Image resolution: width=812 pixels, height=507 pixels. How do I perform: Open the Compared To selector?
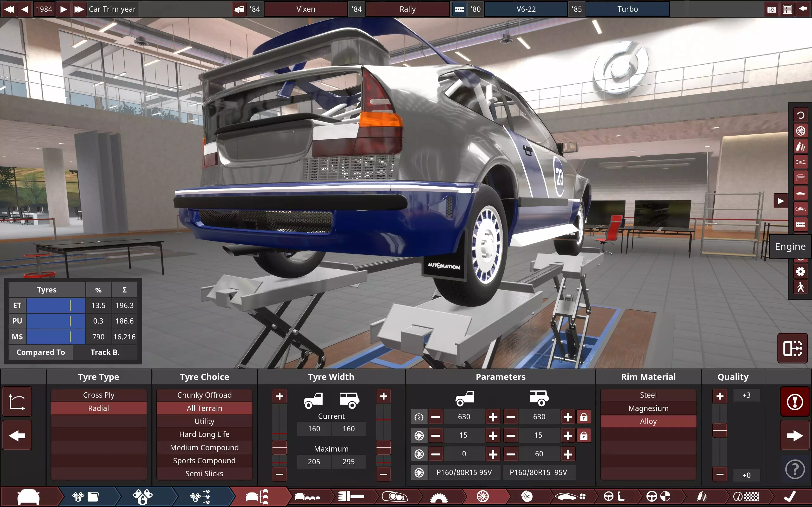(x=105, y=352)
